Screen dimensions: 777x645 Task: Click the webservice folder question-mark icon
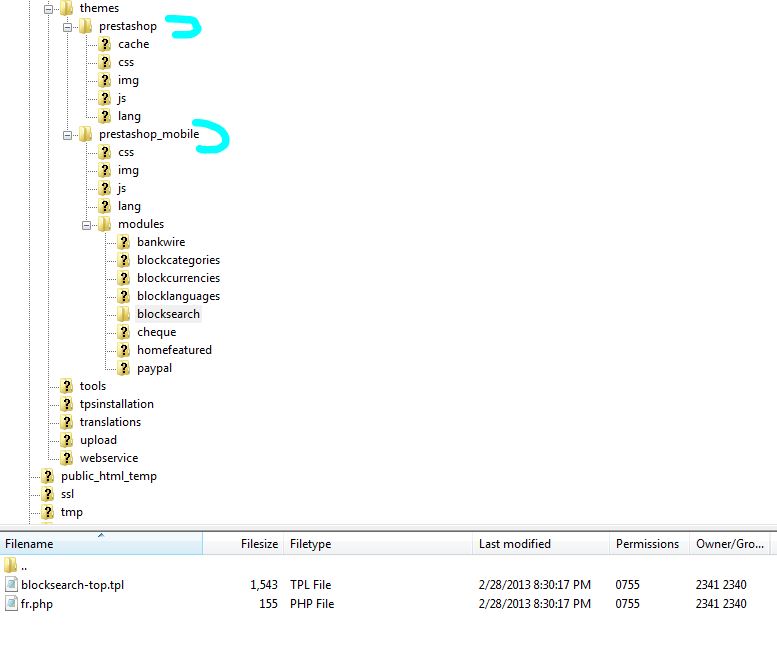point(66,458)
